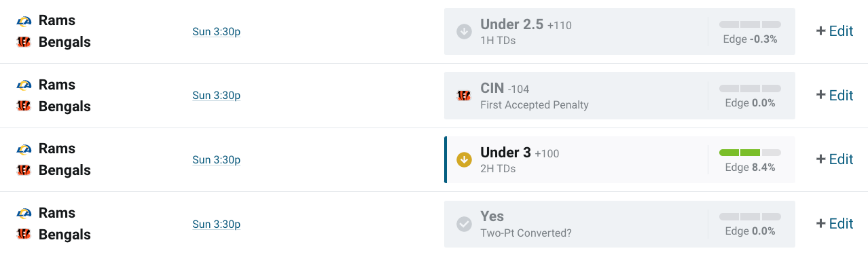Image resolution: width=868 pixels, height=255 pixels.
Task: Click the Bengals logo in second row
Action: point(24,106)
